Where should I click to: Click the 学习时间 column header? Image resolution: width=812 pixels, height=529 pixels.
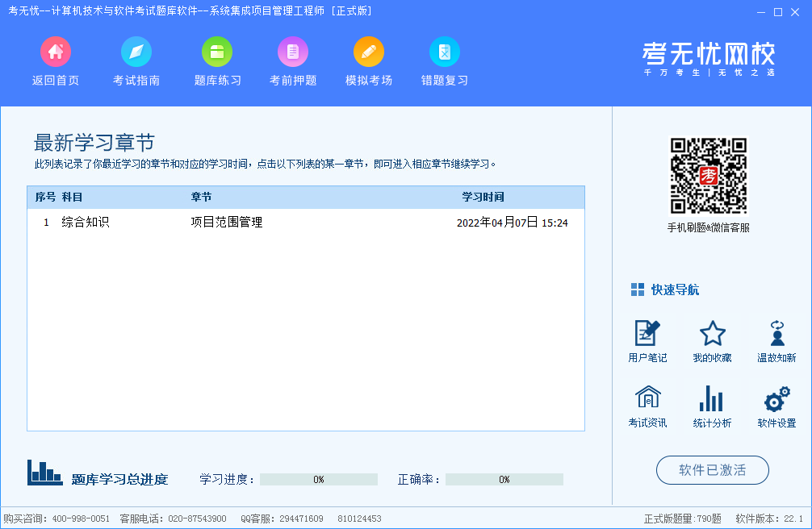click(x=483, y=198)
